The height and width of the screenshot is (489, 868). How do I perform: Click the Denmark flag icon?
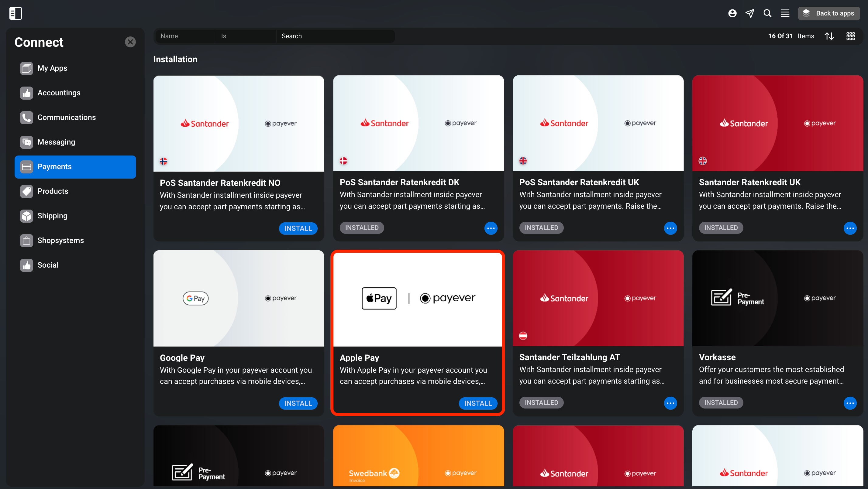tap(343, 161)
